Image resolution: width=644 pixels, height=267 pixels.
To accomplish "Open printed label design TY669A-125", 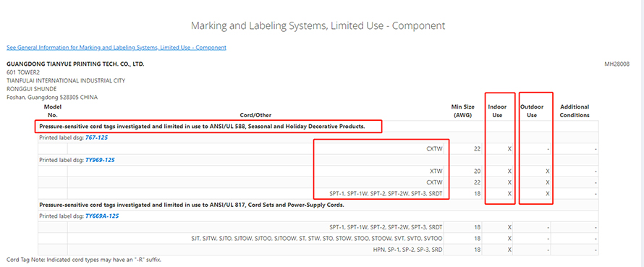I will click(102, 216).
